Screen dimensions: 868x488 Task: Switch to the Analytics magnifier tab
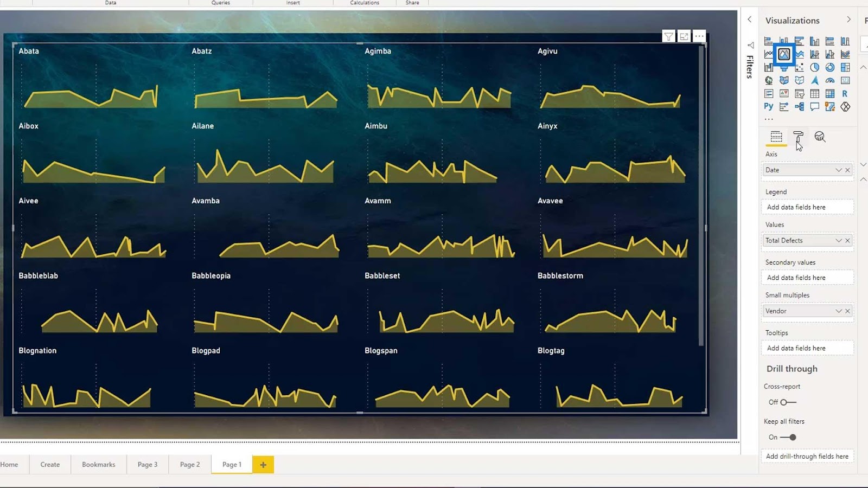(820, 137)
